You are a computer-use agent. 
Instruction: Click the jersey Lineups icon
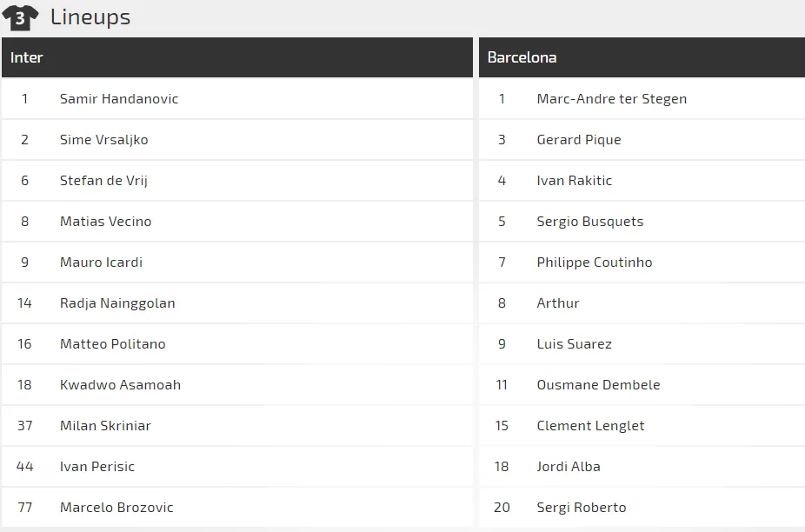[20, 17]
